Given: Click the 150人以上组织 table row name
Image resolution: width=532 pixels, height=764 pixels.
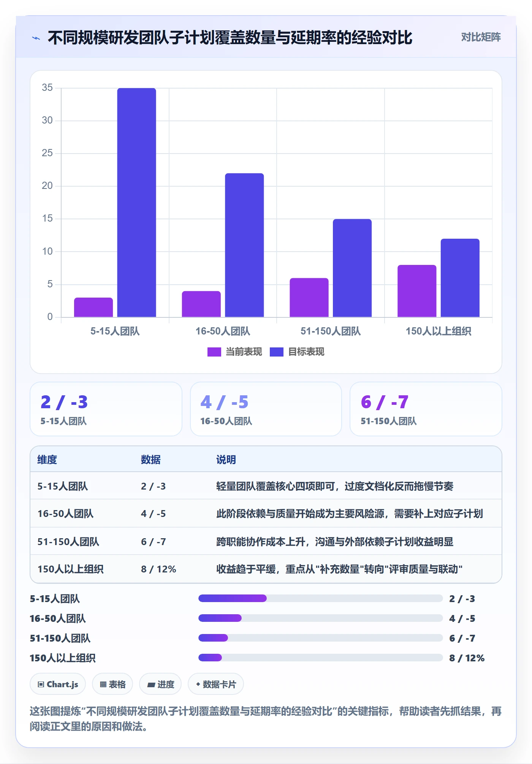Looking at the screenshot, I should click(x=70, y=569).
